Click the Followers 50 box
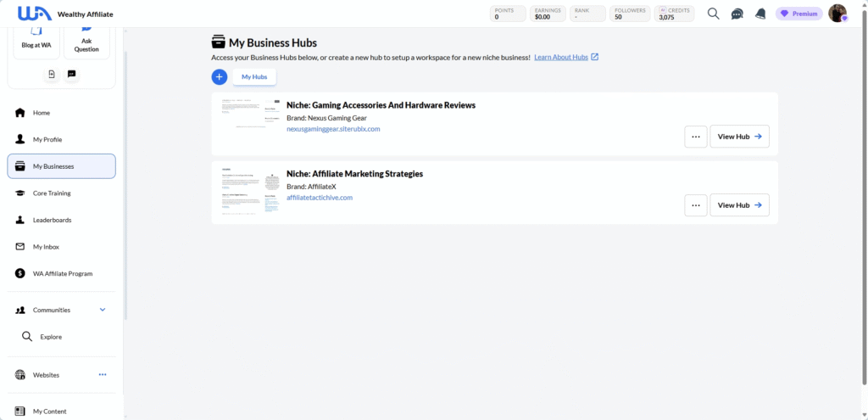 [630, 14]
